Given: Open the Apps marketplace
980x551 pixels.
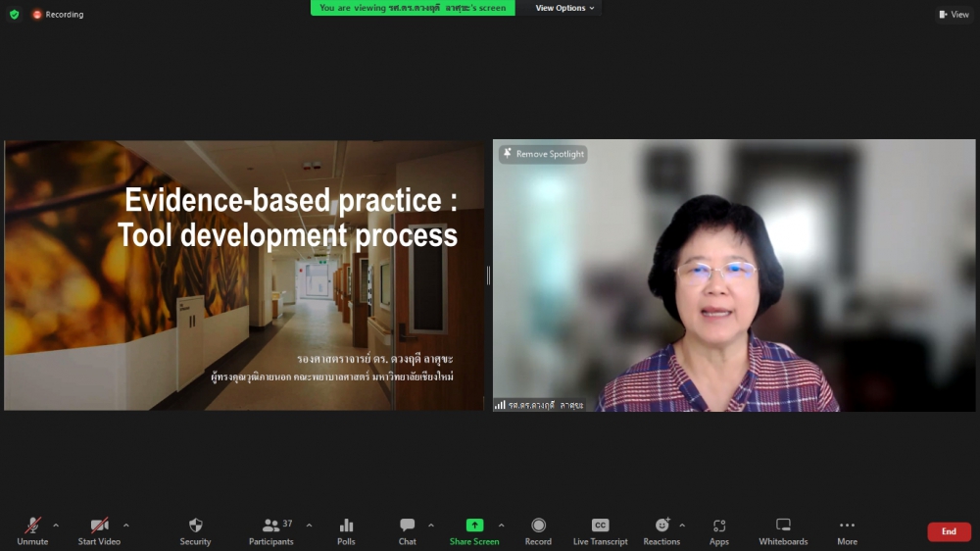Looking at the screenshot, I should (x=719, y=531).
